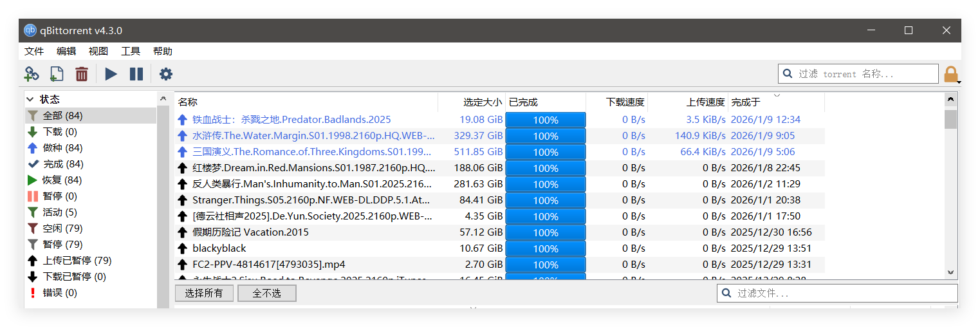
Task: Select the 下载 (0) status filter
Action: pyautogui.click(x=91, y=132)
